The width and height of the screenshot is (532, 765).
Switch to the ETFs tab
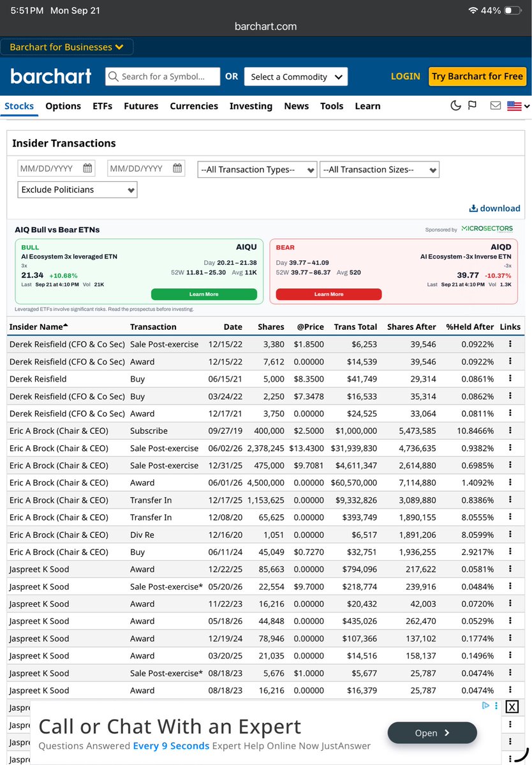(x=103, y=106)
